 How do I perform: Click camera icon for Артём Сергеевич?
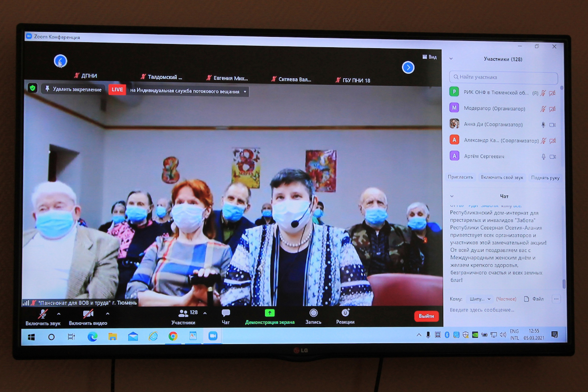click(x=553, y=157)
